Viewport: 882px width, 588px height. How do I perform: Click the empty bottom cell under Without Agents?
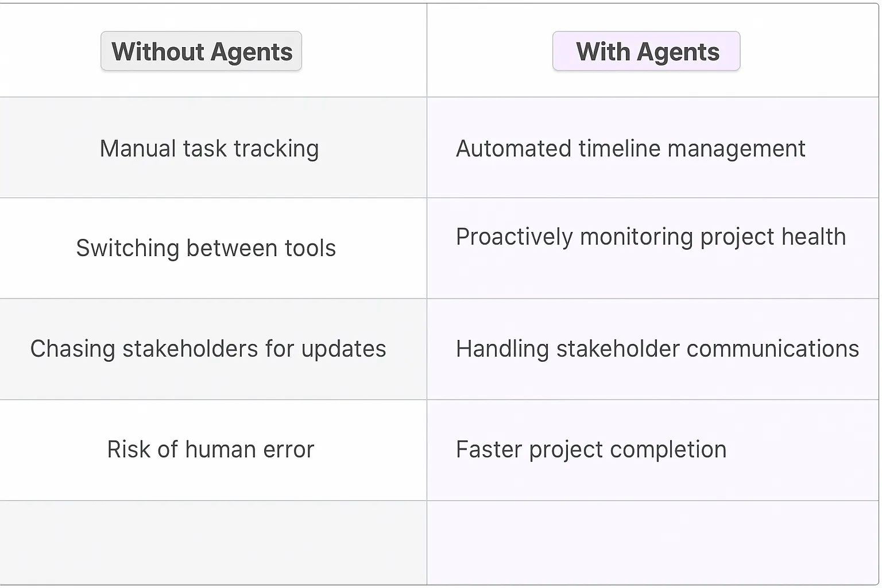point(212,543)
